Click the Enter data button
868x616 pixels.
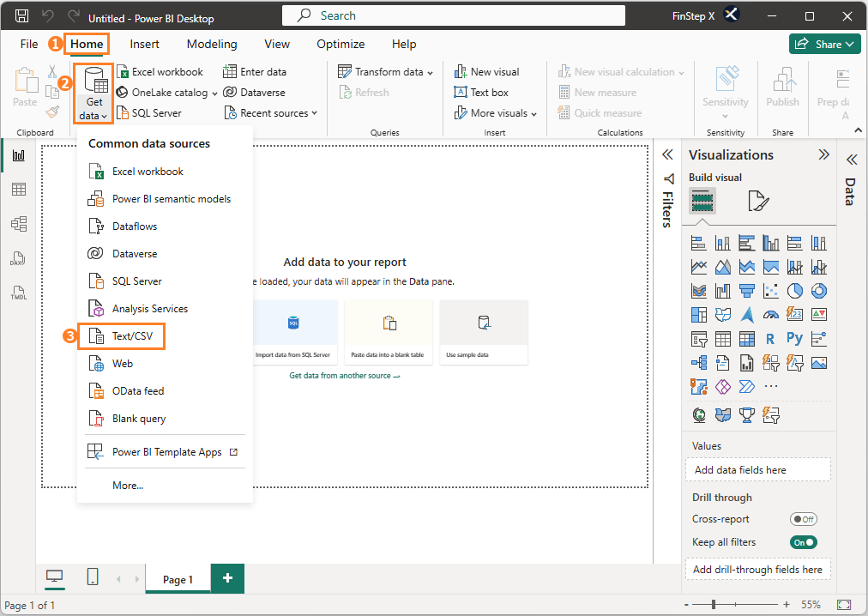click(255, 72)
